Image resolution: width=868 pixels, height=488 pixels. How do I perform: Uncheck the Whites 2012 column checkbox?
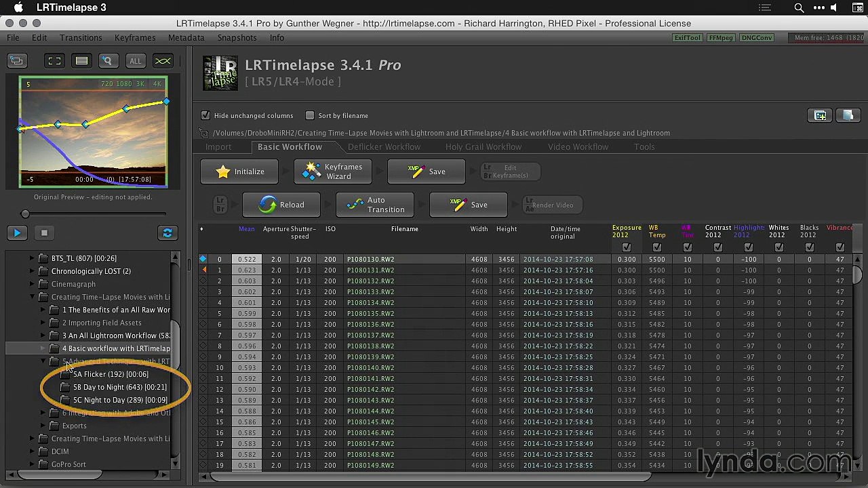778,247
